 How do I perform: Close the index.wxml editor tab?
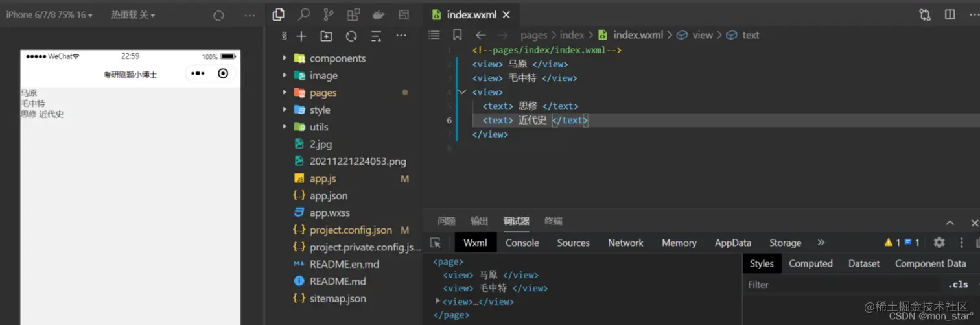[x=506, y=14]
